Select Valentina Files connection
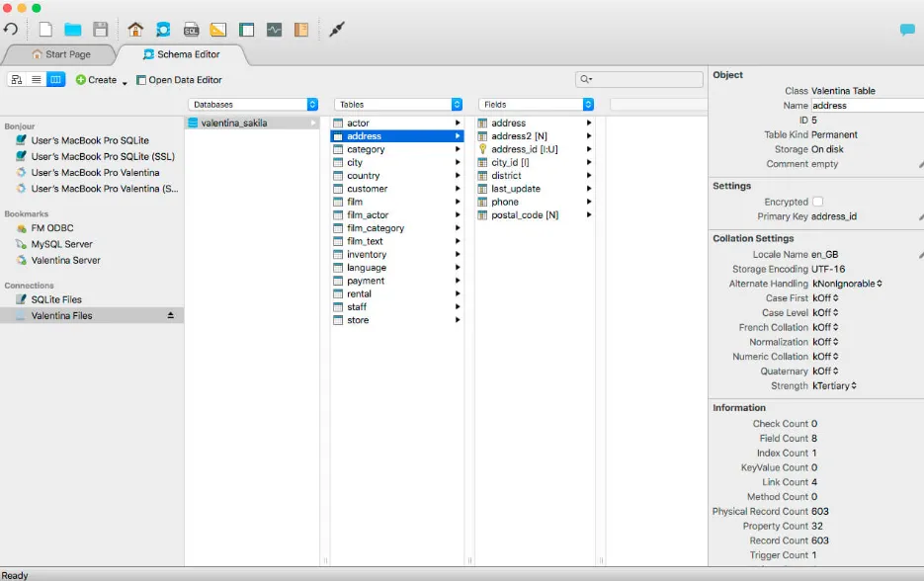 tap(91, 316)
